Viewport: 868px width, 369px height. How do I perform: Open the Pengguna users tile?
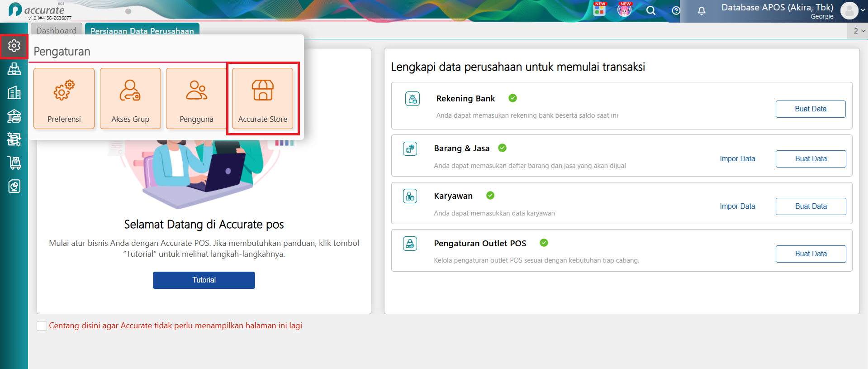(x=196, y=99)
